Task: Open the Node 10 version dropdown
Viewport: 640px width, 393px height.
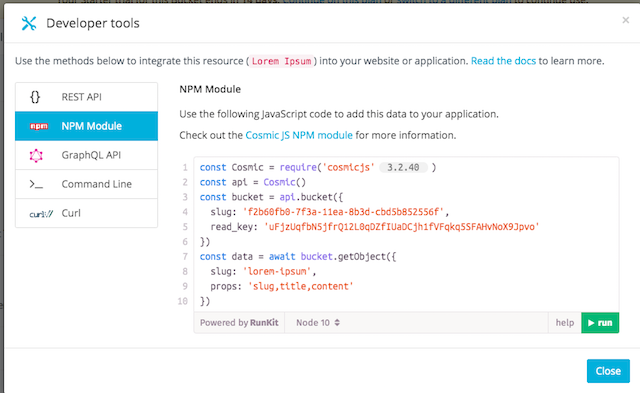Action: (x=318, y=323)
